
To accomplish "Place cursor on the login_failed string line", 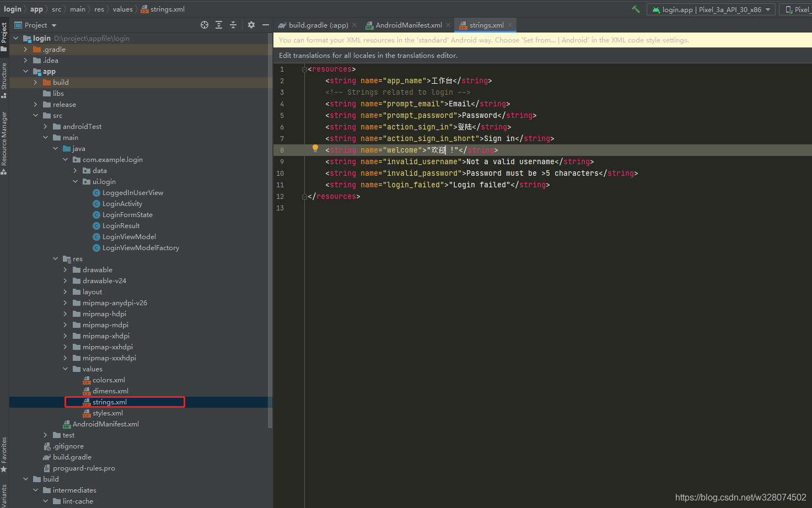I will point(437,185).
